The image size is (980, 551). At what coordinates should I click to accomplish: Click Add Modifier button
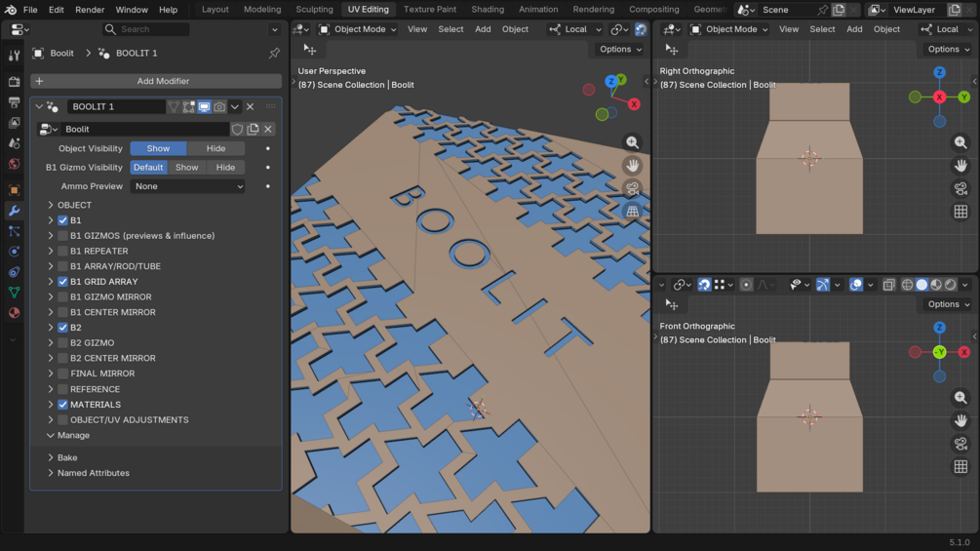(156, 81)
